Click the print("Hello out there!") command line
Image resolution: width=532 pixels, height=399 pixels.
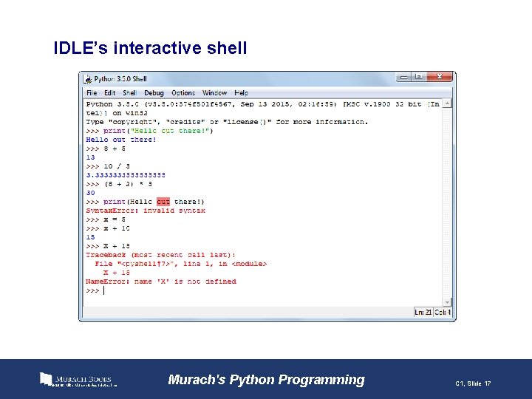click(149, 131)
